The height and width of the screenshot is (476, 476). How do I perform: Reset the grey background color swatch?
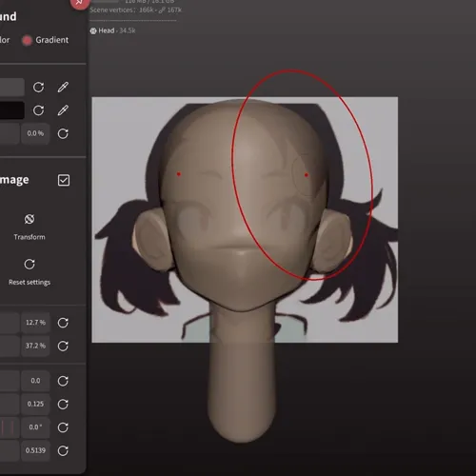38,87
